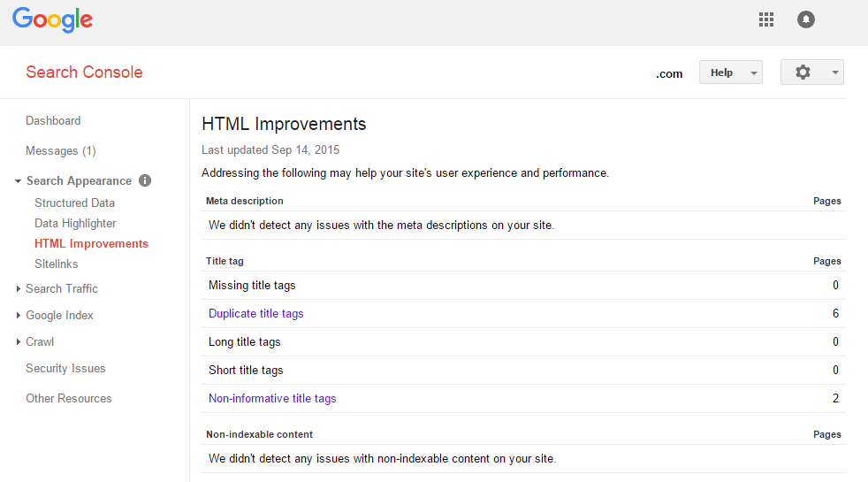Open Messages (1) in sidebar
Viewport: 868px width, 482px height.
pyautogui.click(x=61, y=150)
